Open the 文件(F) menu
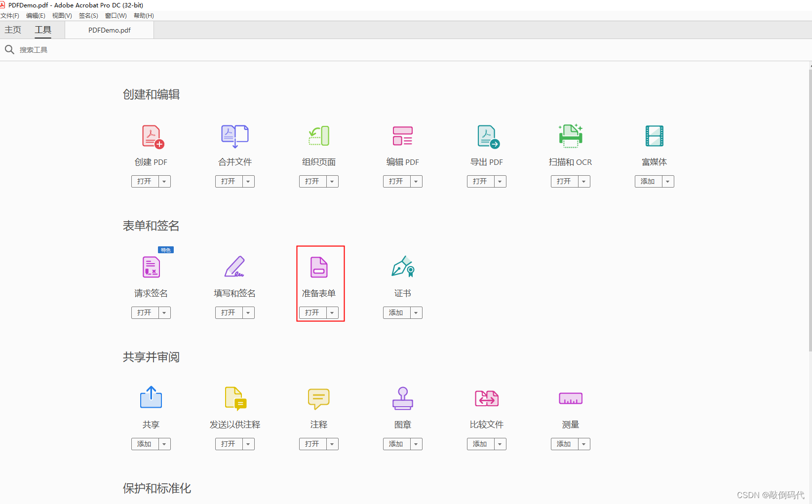This screenshot has width=812, height=504. (x=10, y=16)
